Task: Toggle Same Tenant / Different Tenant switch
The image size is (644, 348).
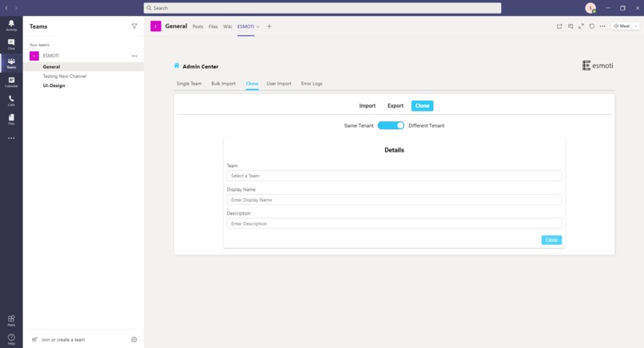Action: (x=391, y=125)
